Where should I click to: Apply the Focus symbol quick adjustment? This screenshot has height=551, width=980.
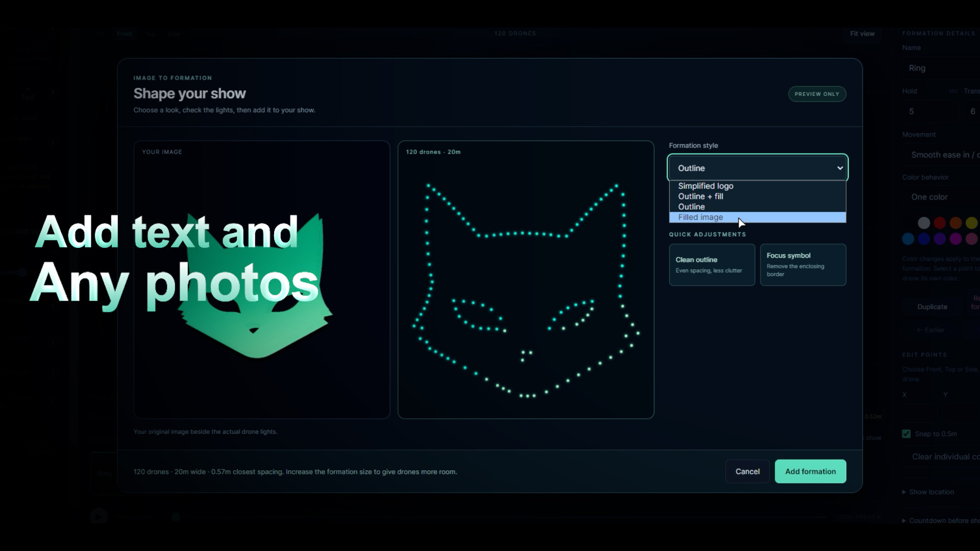coord(803,265)
